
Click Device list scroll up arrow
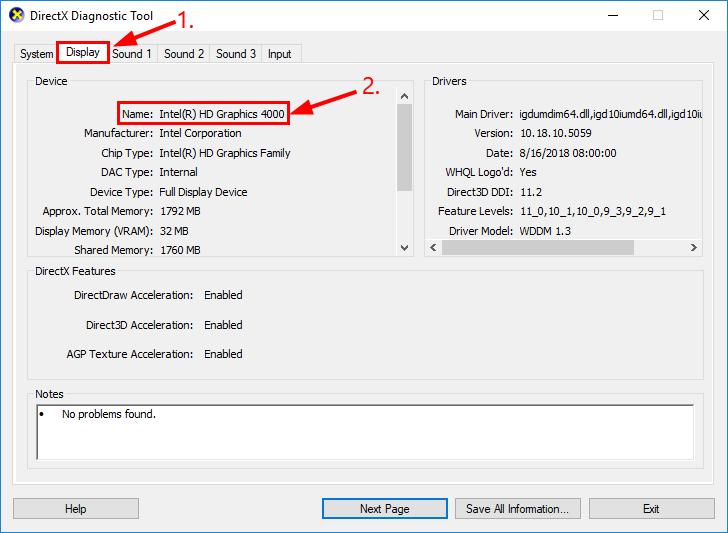click(x=404, y=96)
